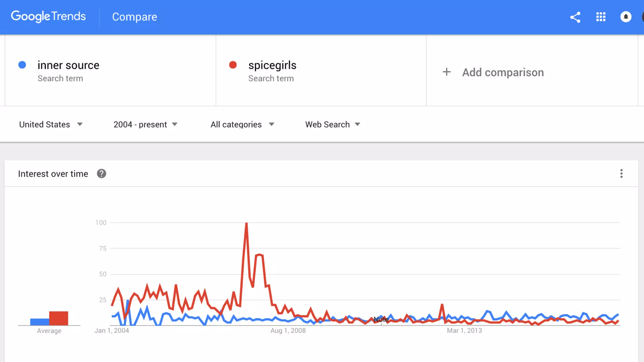Open the notifications bell icon
644x362 pixels.
tap(626, 17)
